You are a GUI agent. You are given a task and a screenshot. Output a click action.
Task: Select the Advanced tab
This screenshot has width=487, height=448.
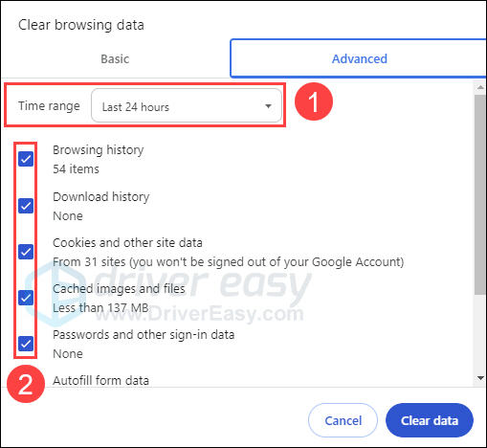coord(359,58)
